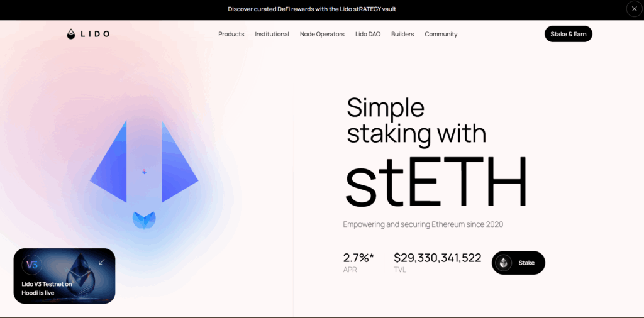
Task: Open the Lido stRATEGY vault banner link
Action: pyautogui.click(x=312, y=9)
